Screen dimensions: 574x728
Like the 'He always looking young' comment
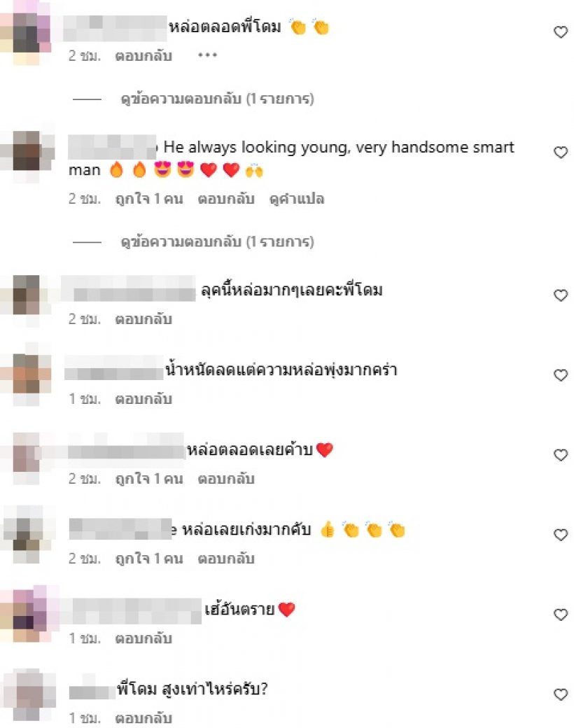[561, 153]
